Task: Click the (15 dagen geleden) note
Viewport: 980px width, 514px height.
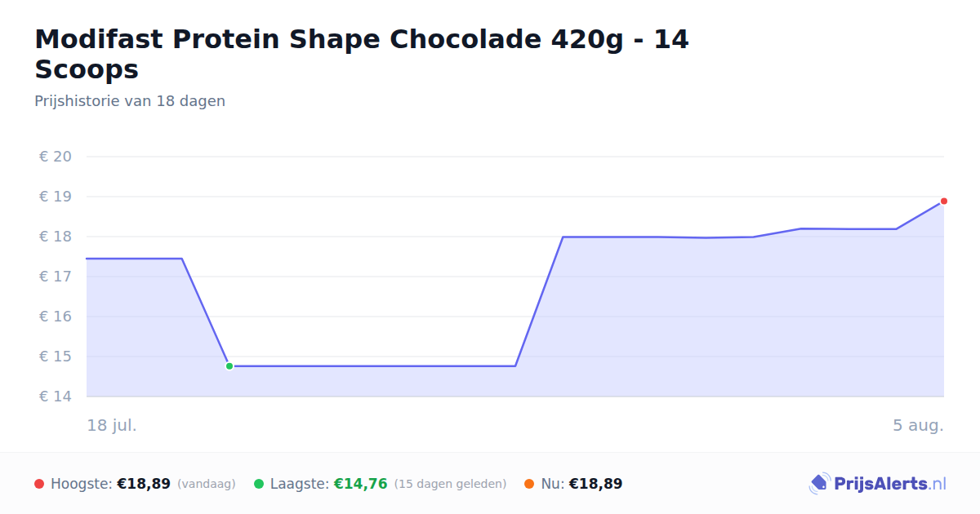Action: 450,484
